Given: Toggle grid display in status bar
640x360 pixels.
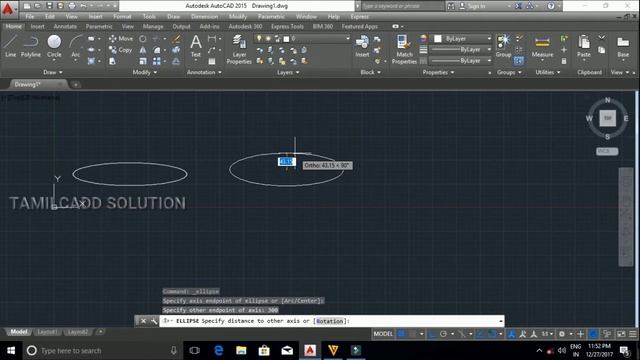Looking at the screenshot, I should click(x=401, y=334).
